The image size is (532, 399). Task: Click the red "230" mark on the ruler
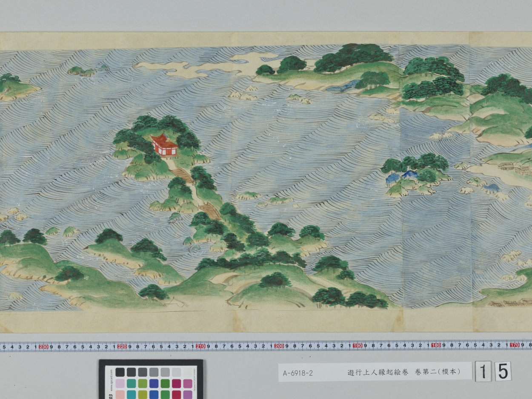pyautogui.click(x=43, y=347)
